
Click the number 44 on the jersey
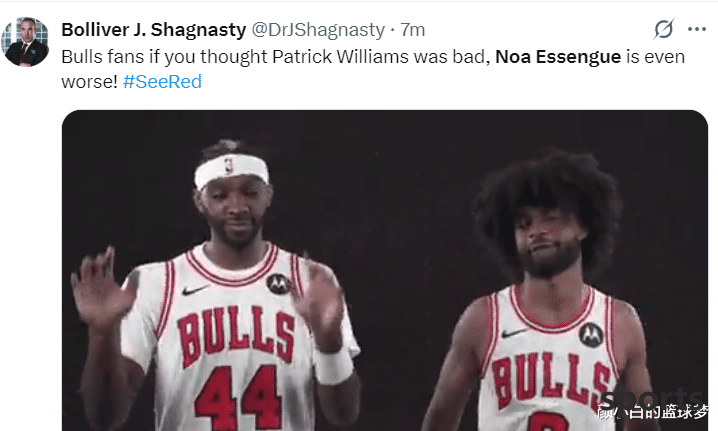(x=237, y=397)
